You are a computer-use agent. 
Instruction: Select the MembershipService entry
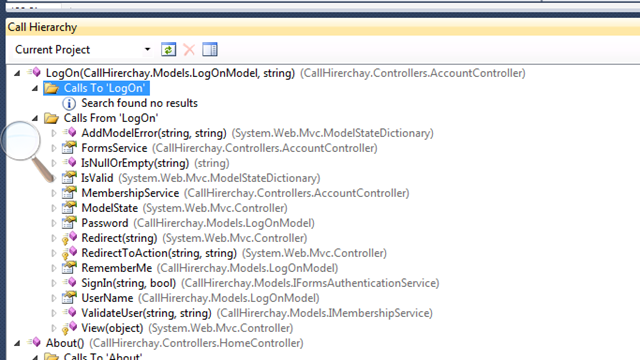point(245,193)
